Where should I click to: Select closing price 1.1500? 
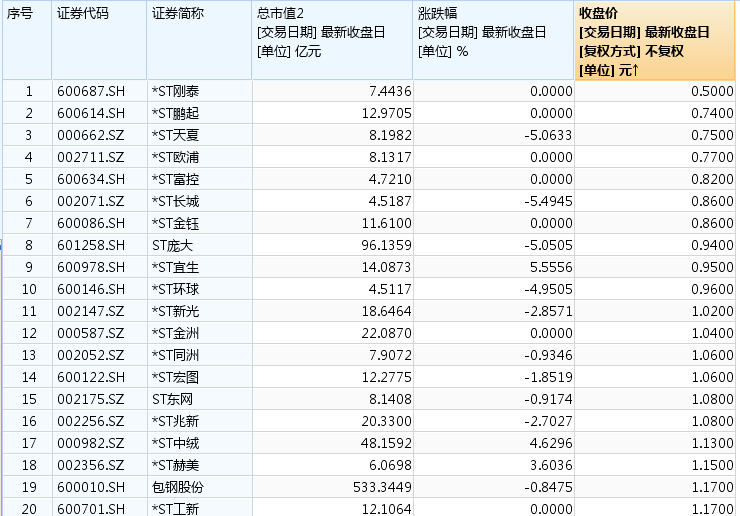[x=712, y=465]
